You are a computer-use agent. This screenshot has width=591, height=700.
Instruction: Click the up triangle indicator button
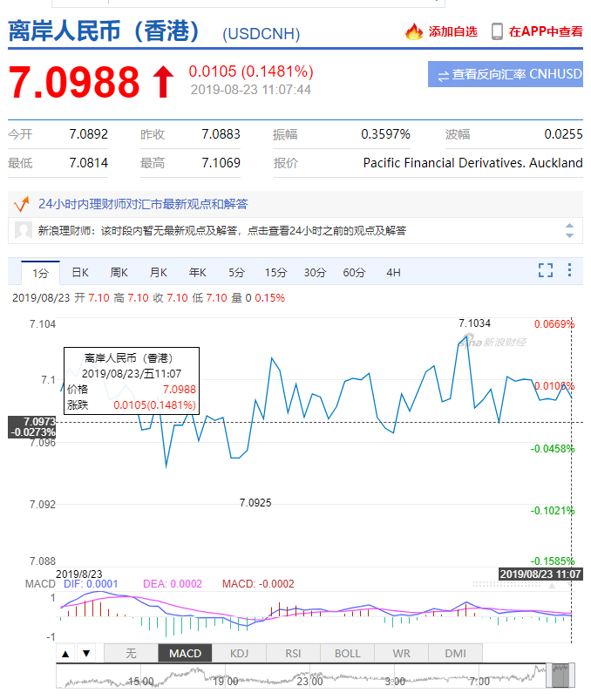pyautogui.click(x=65, y=653)
